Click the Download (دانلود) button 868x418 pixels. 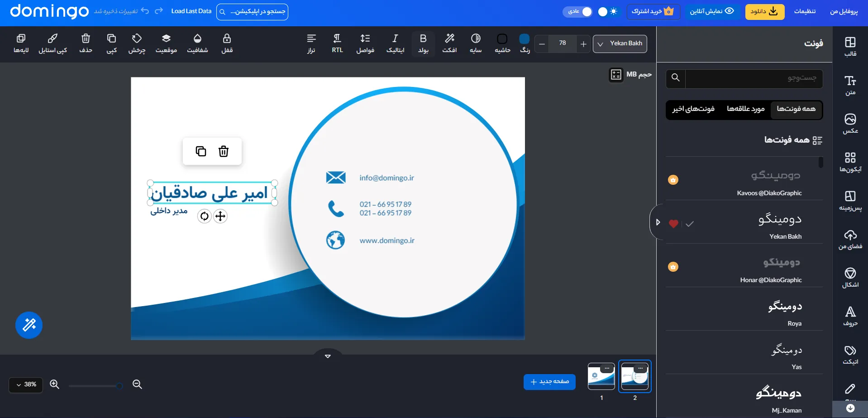click(764, 11)
